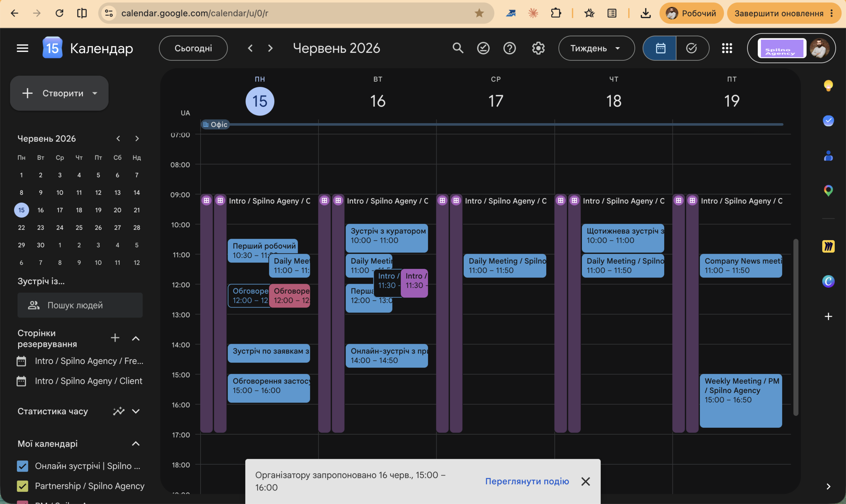Screen dimensions: 846x504
Task: Open the Створити dropdown arrow
Action: click(x=95, y=93)
